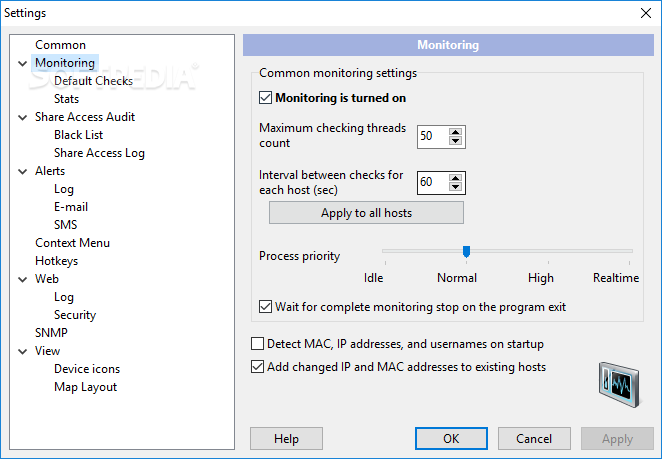Click the threads count input field

[433, 136]
